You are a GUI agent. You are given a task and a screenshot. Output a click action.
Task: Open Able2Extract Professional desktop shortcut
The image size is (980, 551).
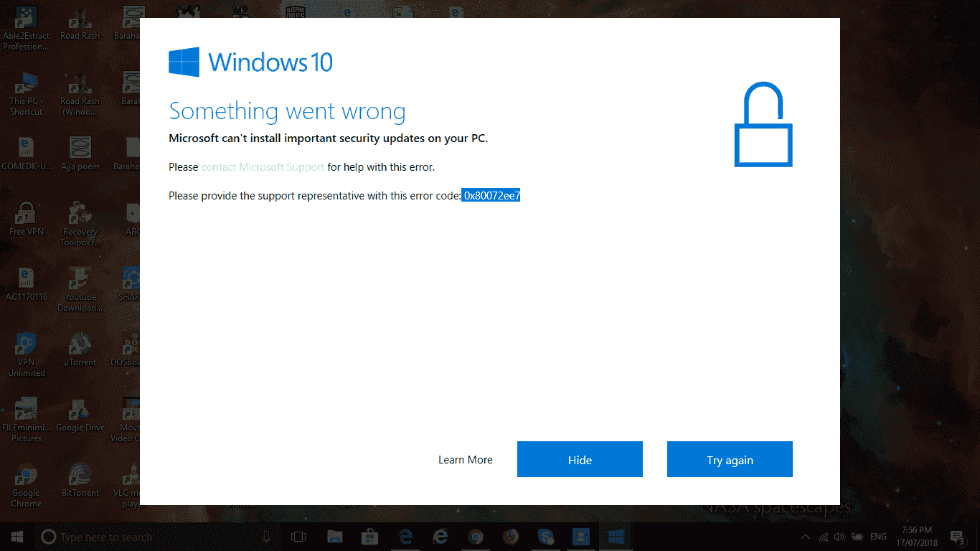[x=27, y=27]
